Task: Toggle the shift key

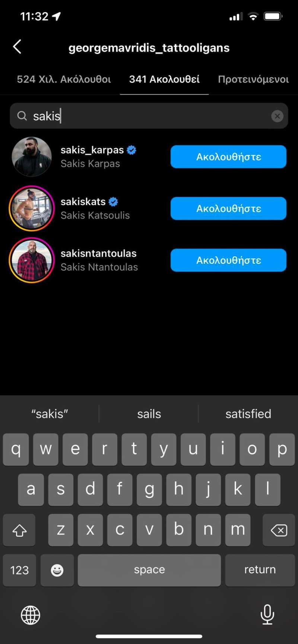Action: point(19,530)
